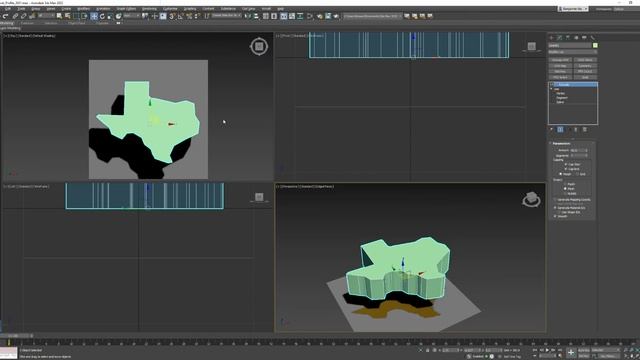
Task: Select the Select and Rotate tool
Action: click(102, 16)
